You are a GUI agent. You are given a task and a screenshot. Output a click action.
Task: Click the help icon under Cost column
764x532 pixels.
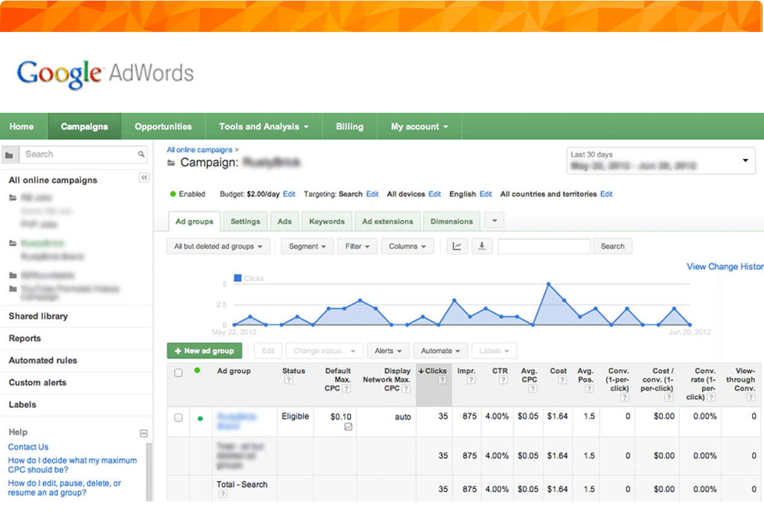(562, 380)
